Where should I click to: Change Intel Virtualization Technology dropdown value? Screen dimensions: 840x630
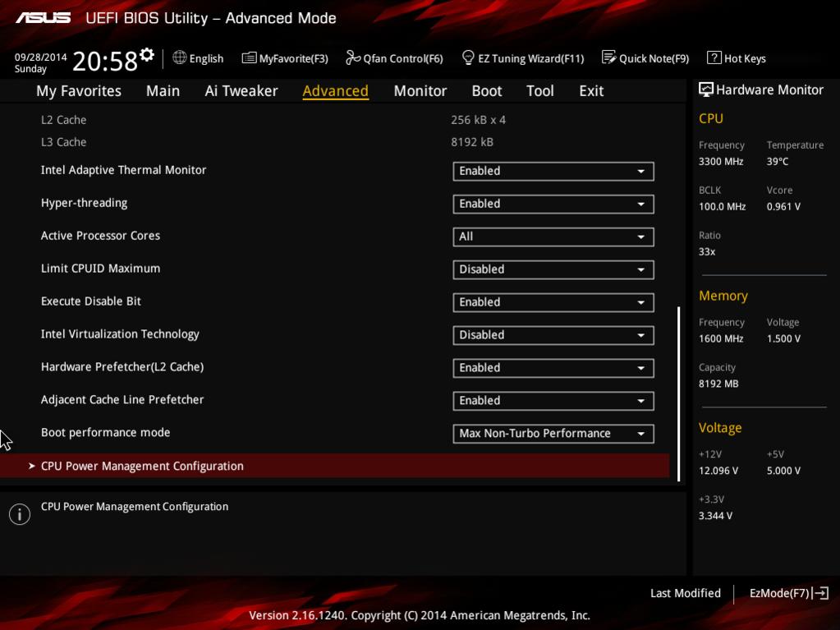pos(553,335)
